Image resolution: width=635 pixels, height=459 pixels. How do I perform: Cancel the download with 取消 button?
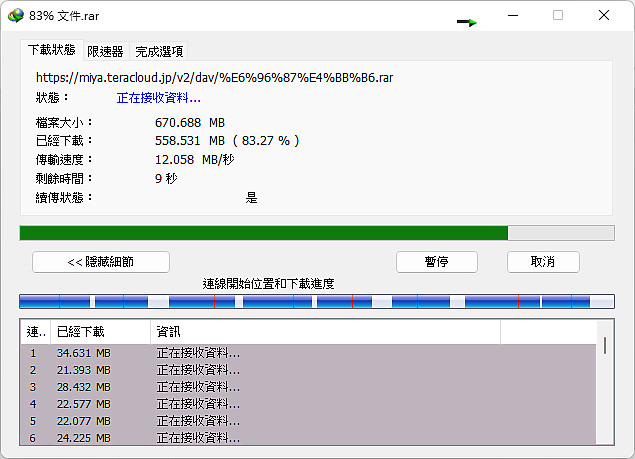point(543,262)
